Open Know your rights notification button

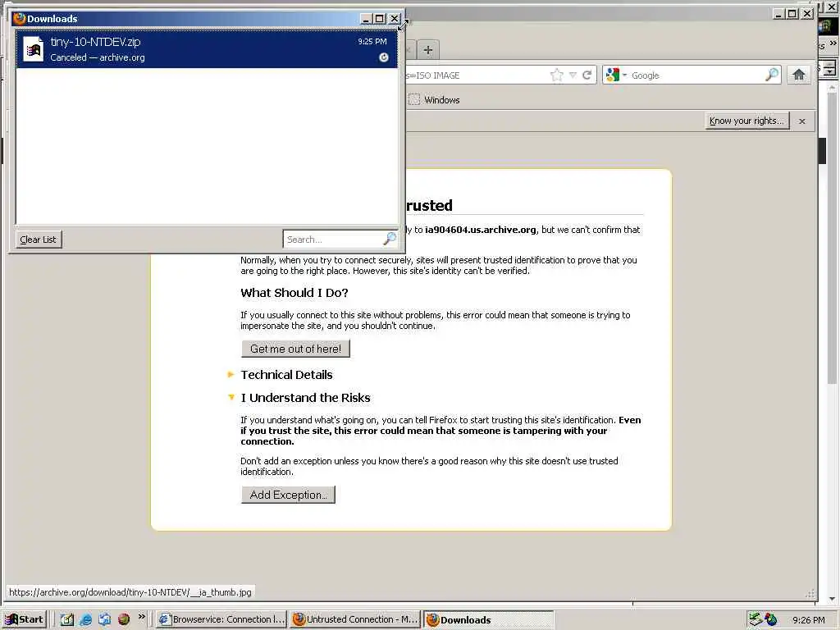pyautogui.click(x=746, y=121)
